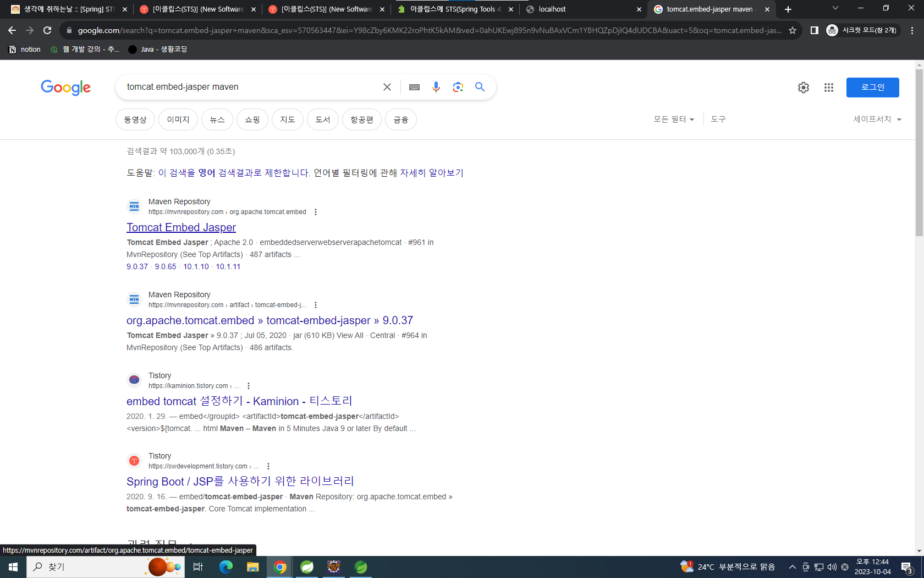The image size is (924, 578).
Task: Submit search with magnifier icon
Action: pos(480,87)
